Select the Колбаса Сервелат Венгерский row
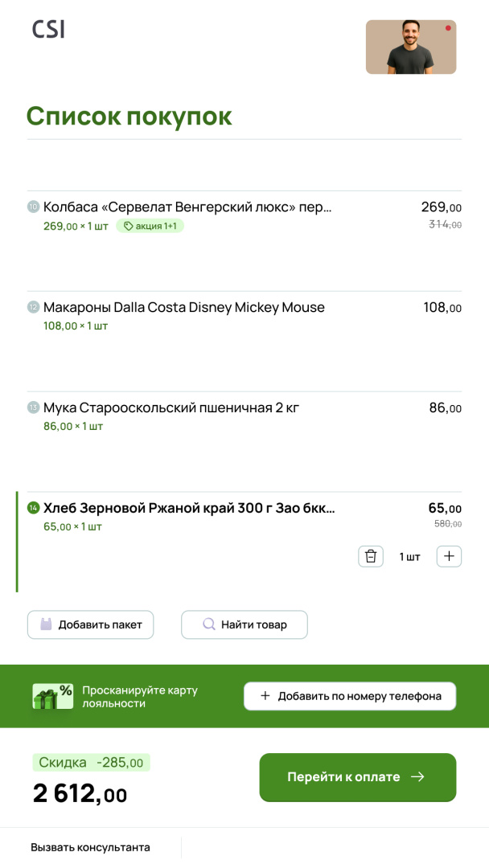This screenshot has height=868, width=489. pos(187,207)
